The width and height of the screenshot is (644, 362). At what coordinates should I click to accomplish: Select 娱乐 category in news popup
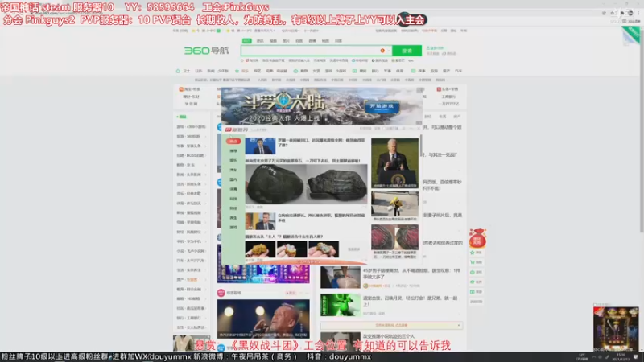click(233, 160)
